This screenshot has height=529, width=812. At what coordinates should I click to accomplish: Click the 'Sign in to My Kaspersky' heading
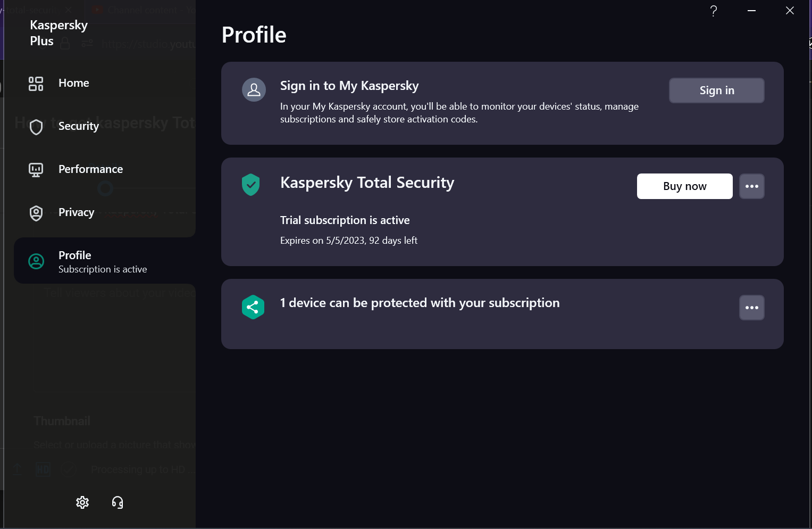click(x=349, y=86)
